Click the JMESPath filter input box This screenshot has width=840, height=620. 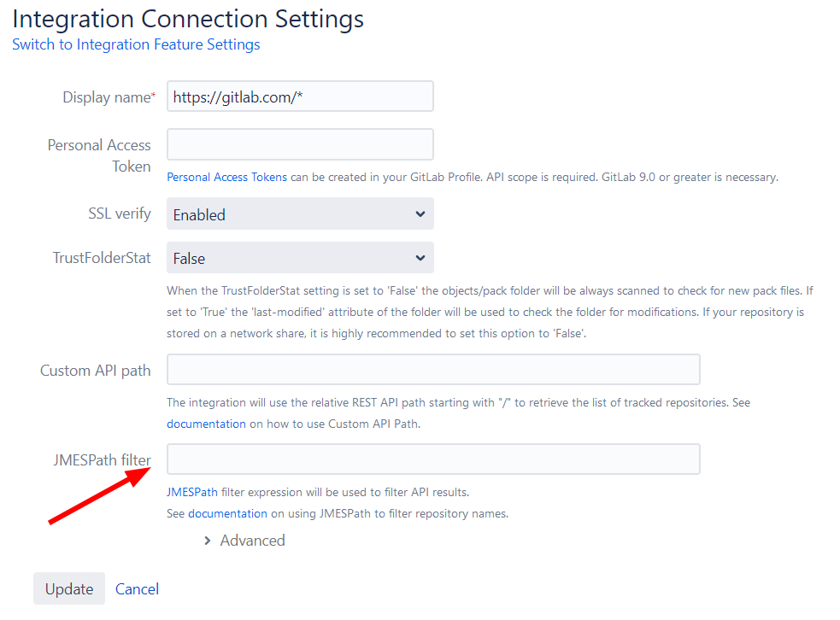coord(432,459)
